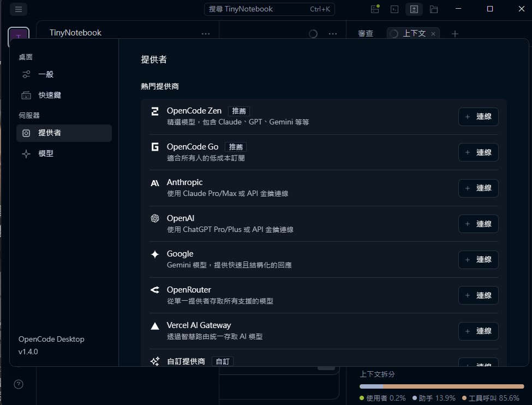Click the OpenAI description about ChatGPT Pro/Plus

pos(230,229)
